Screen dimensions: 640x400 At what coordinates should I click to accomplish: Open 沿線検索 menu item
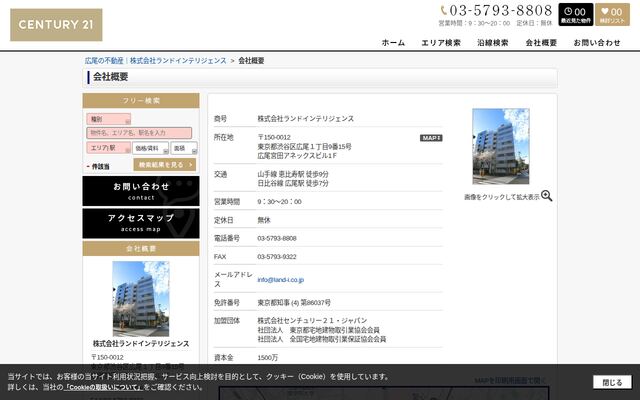[493, 42]
